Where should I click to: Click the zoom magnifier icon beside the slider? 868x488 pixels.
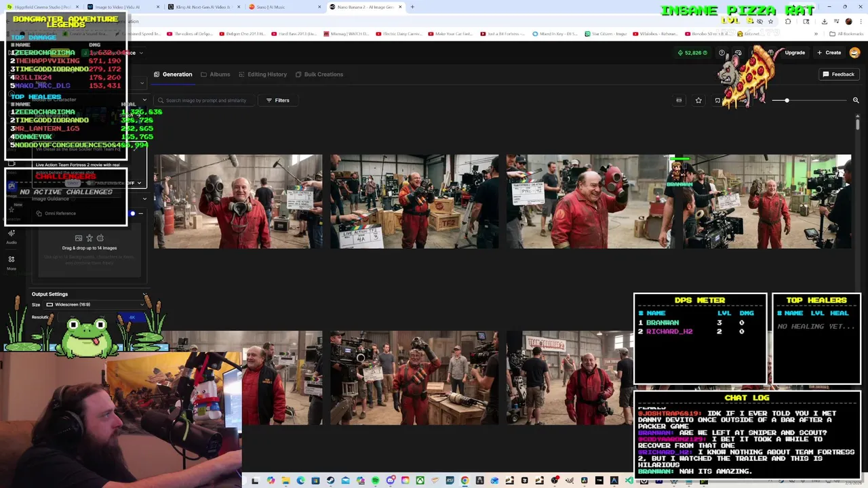coord(856,100)
